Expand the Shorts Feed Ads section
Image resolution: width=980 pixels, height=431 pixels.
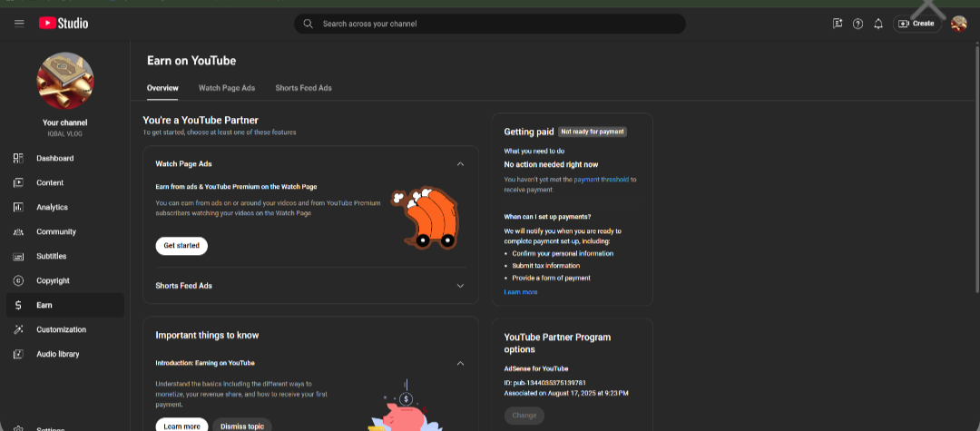(x=460, y=286)
